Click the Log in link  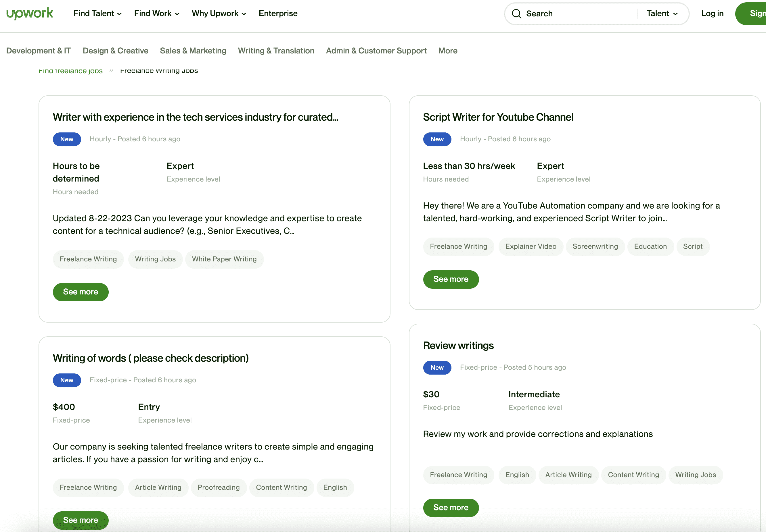[712, 13]
